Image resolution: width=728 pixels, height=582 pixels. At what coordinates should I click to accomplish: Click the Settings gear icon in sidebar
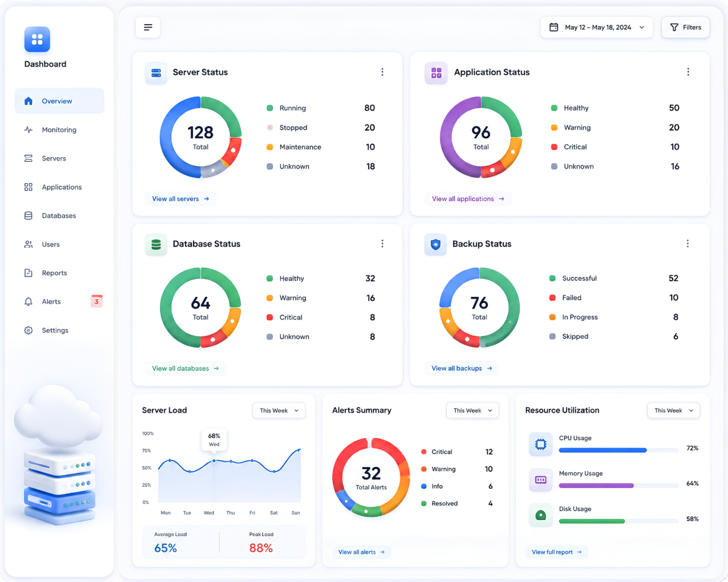pos(28,330)
